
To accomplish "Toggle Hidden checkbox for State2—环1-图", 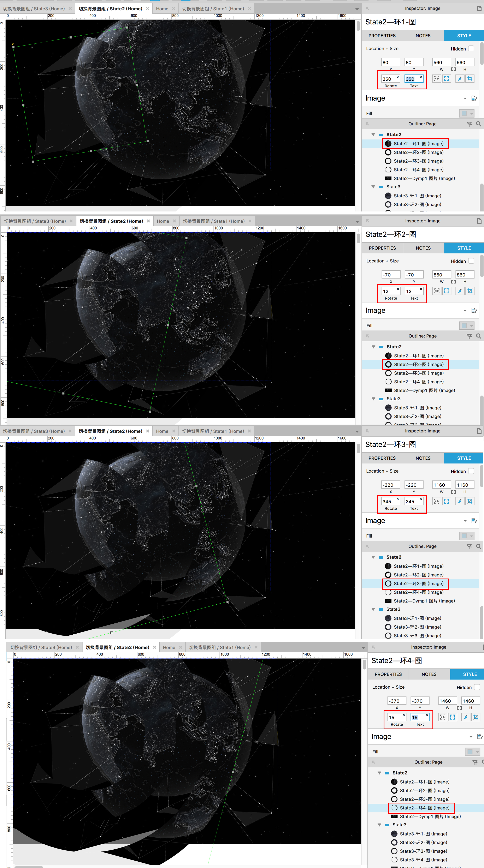I will pos(471,49).
